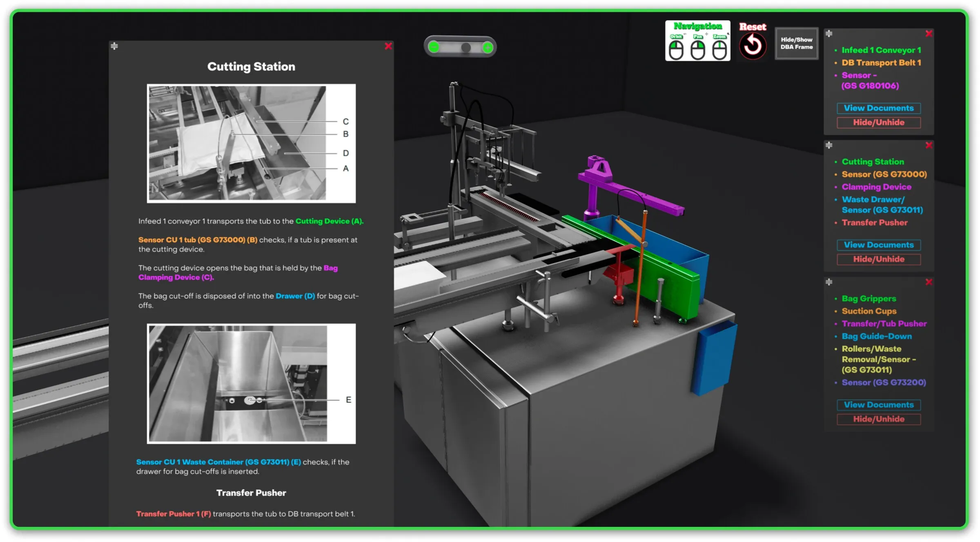Close the Infeed 1 Conveyor 1 panel
This screenshot has height=542, width=980.
(x=929, y=33)
